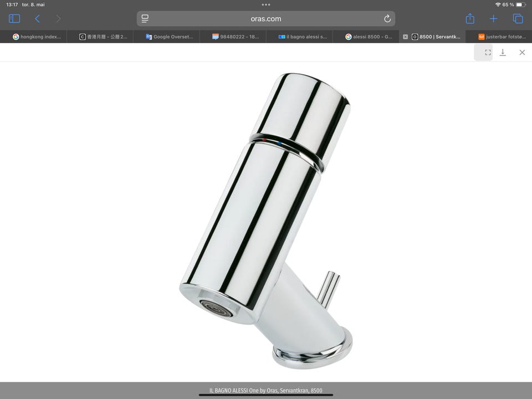Switch to the 香港月曆 calendar tab
This screenshot has height=399, width=532.
tap(100, 37)
